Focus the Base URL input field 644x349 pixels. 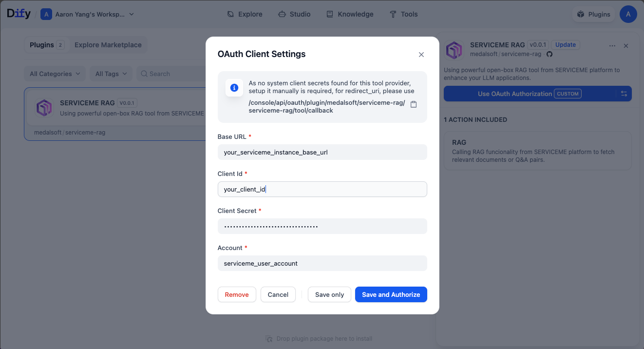click(322, 152)
